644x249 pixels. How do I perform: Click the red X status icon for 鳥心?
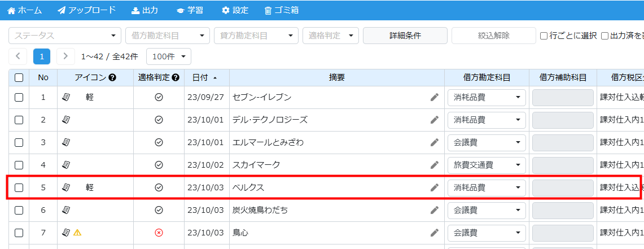[x=159, y=233]
